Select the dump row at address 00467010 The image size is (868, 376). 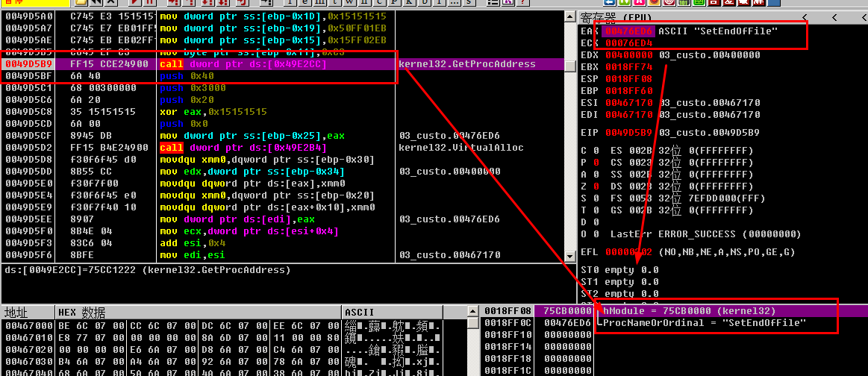point(233,338)
